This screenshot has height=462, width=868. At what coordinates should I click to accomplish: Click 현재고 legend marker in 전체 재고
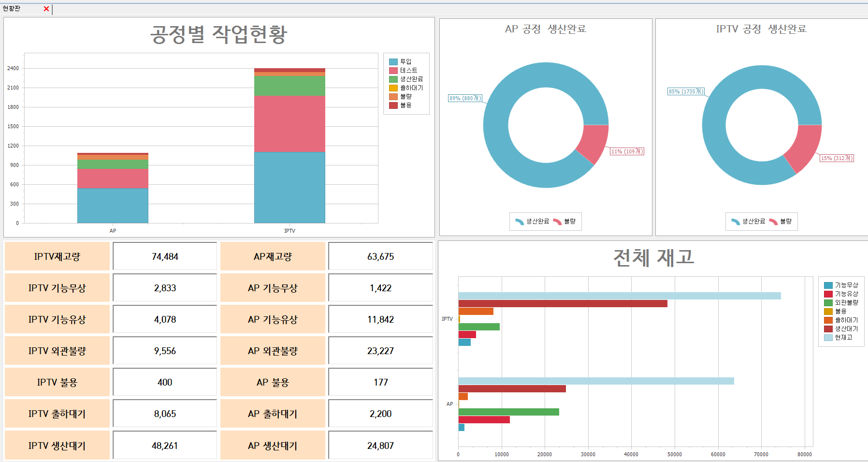tap(828, 338)
